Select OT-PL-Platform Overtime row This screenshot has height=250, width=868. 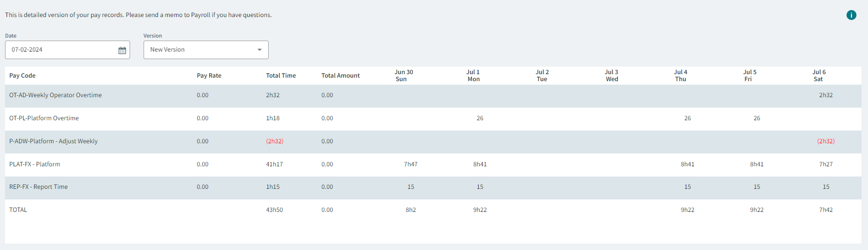click(x=44, y=118)
